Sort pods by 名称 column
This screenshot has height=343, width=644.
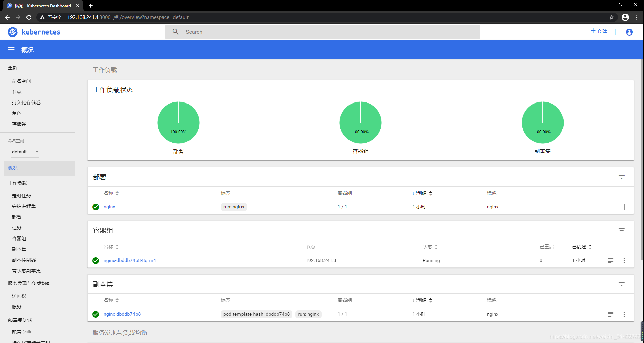(111, 247)
